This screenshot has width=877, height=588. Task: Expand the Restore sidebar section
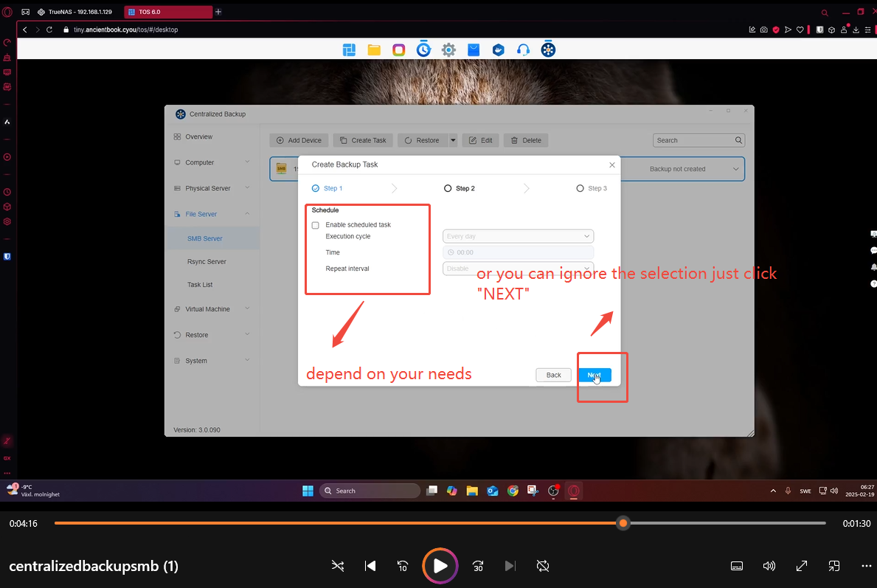(x=247, y=334)
